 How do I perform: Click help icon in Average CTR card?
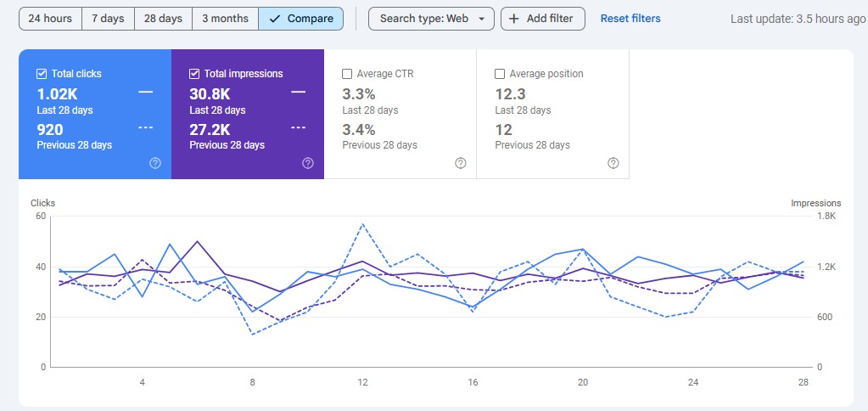click(x=461, y=163)
